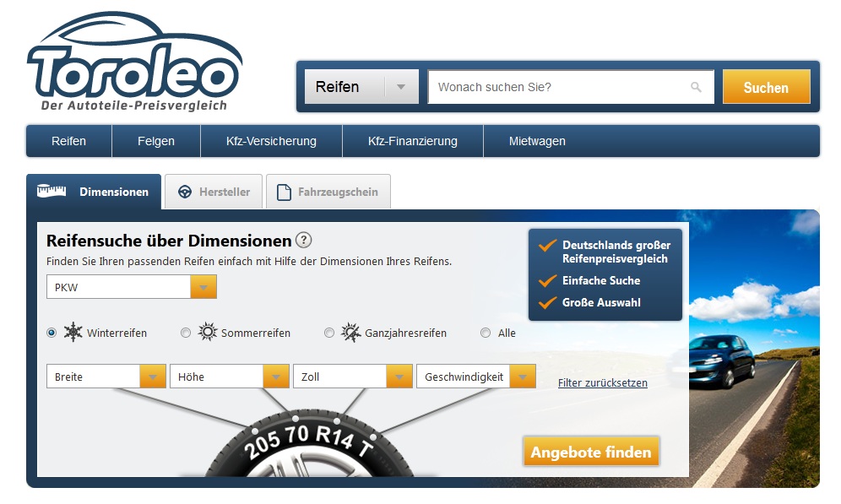Switch to the Dimensionen tab
This screenshot has height=504, width=841.
[x=94, y=192]
